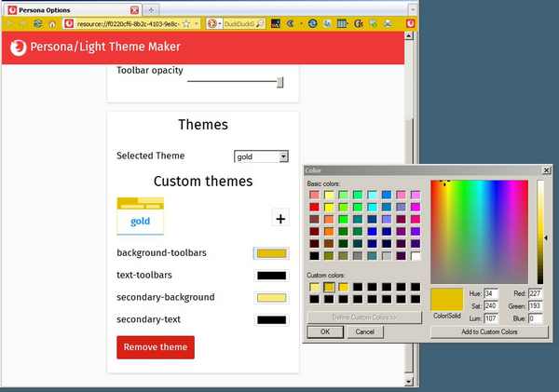This screenshot has height=392, width=559.
Task: Go back with the browser back arrow
Action: pos(9,24)
